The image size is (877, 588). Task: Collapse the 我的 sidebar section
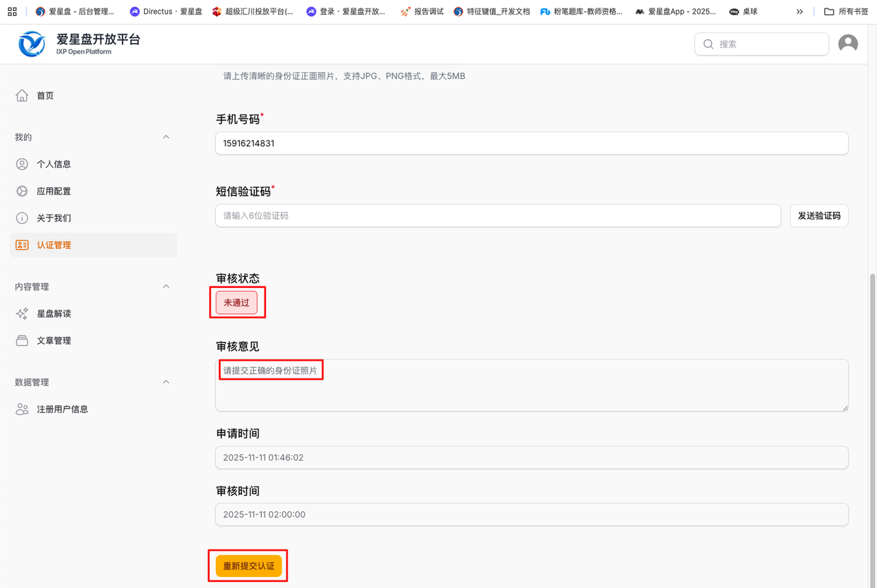tap(166, 137)
